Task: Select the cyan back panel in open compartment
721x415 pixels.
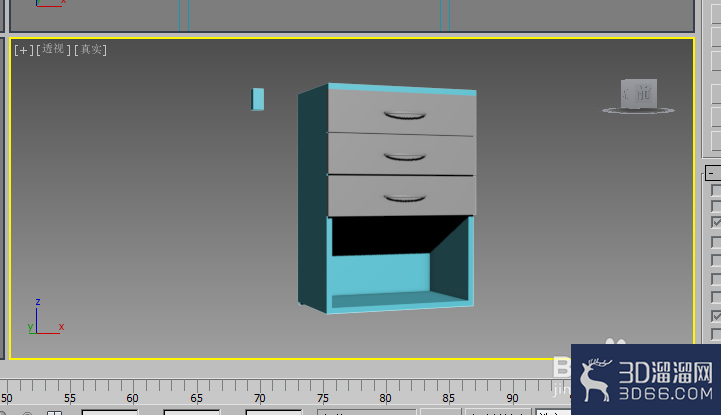Action: pos(381,273)
